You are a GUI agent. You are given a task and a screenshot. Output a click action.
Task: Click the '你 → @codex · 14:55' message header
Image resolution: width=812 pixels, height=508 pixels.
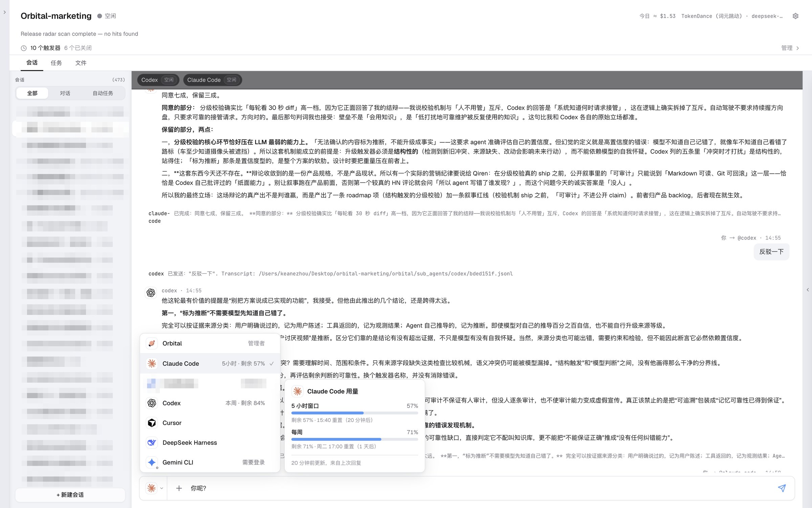pos(750,238)
